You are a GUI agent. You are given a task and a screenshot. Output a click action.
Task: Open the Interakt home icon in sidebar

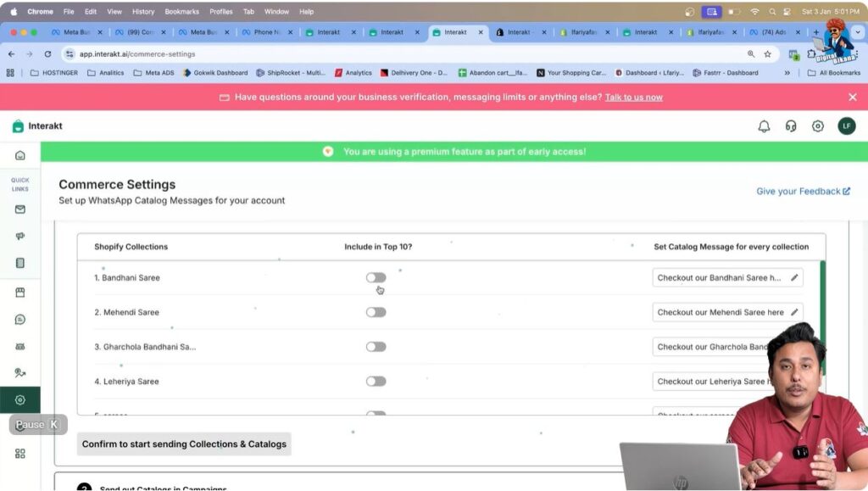pos(20,154)
